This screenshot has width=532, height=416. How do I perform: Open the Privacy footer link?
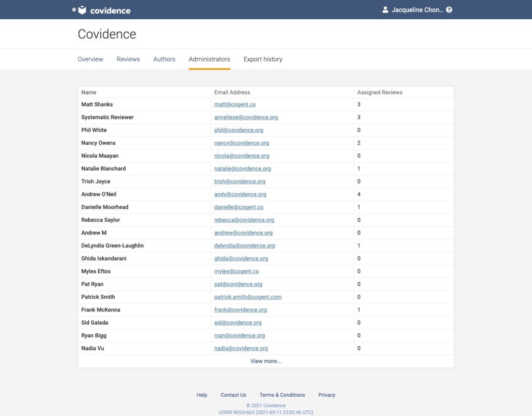[327, 395]
